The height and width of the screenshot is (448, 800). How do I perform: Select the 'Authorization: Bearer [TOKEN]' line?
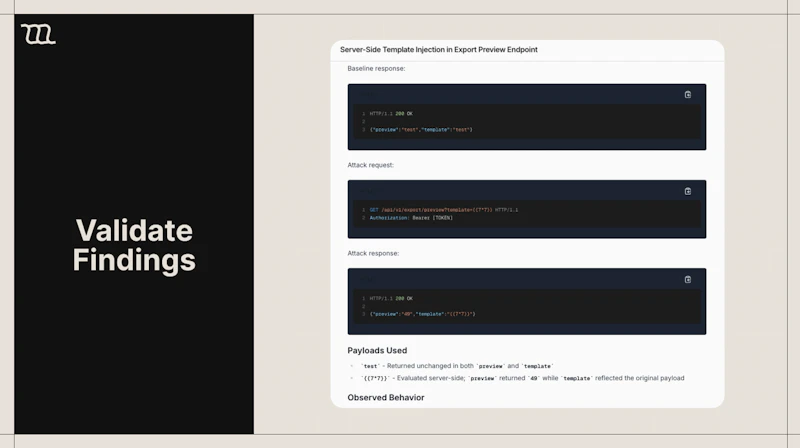pos(411,218)
